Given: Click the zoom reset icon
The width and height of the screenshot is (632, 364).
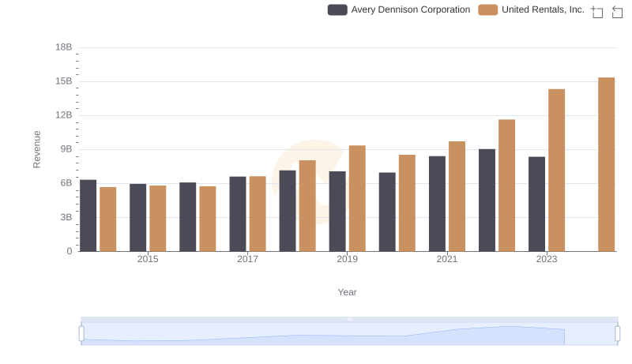Looking at the screenshot, I should (617, 12).
